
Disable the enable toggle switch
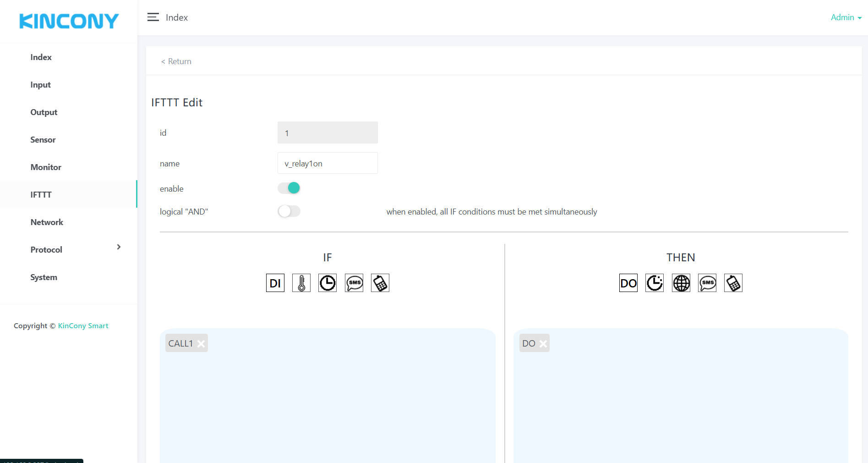coord(289,188)
